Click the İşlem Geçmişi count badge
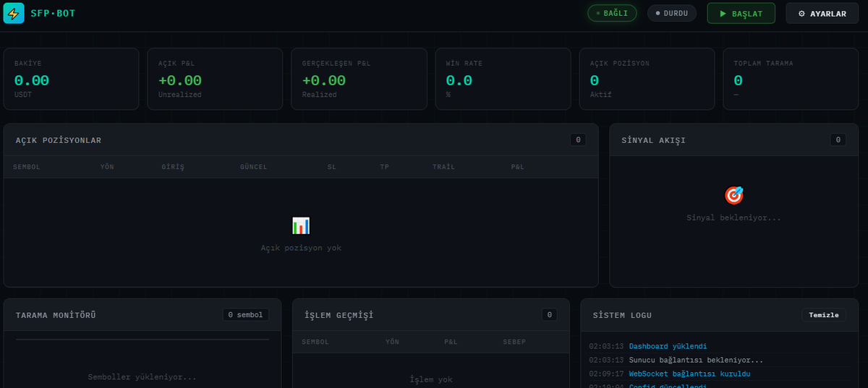 549,315
